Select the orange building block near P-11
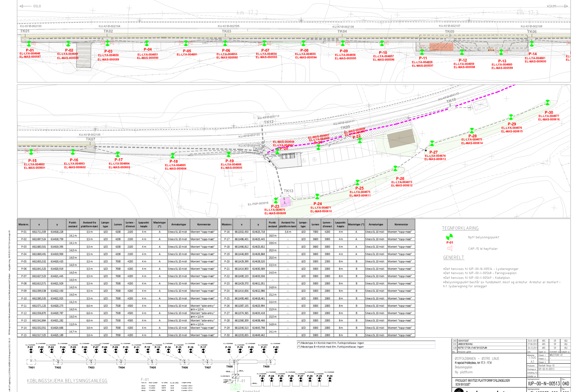The width and height of the screenshot is (588, 392). [x=441, y=47]
